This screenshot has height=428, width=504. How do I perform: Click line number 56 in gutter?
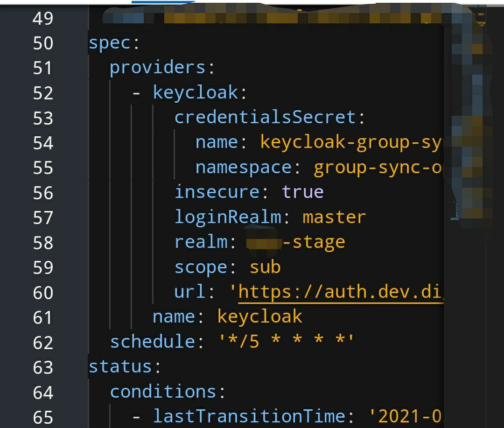(43, 193)
